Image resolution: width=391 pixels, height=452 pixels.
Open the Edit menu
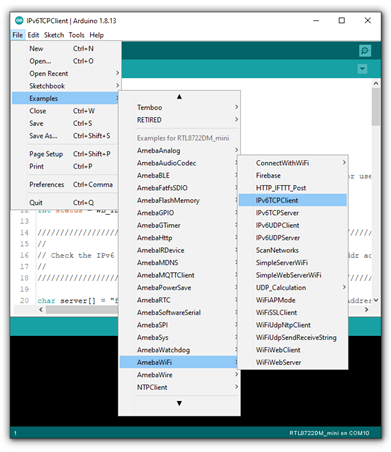point(33,35)
